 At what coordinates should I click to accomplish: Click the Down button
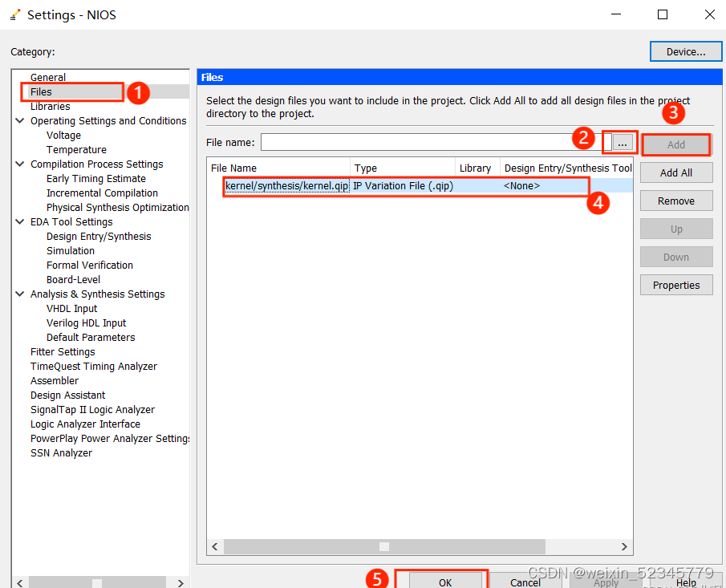676,257
